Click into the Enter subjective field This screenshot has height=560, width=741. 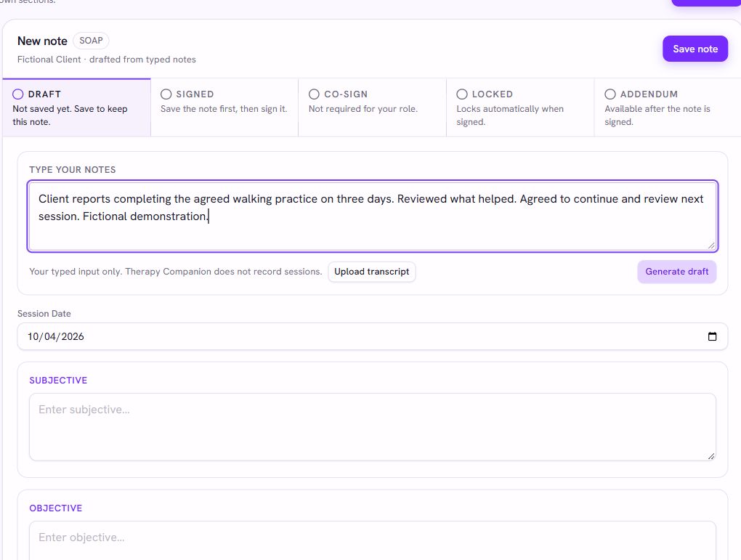373,427
